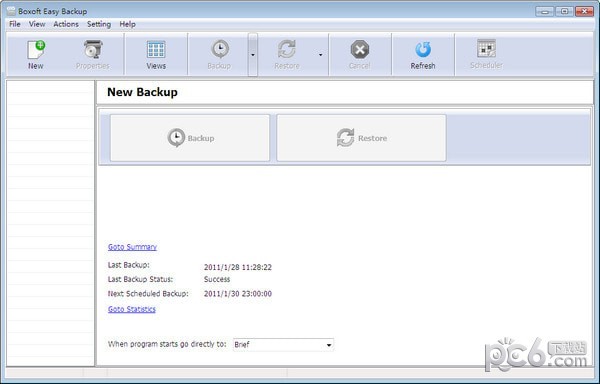Expand the toolbar Backup dropdown arrow
The height and width of the screenshot is (384, 600).
pyautogui.click(x=253, y=55)
